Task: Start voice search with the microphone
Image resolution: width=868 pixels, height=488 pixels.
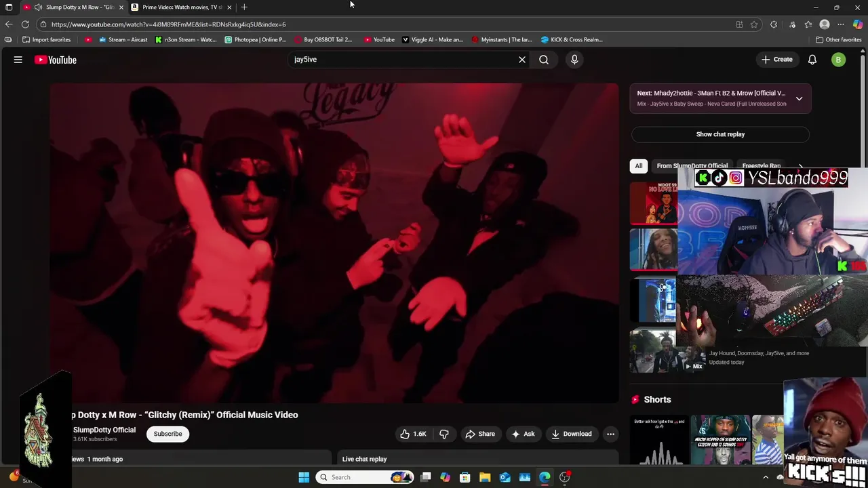Action: 574,60
